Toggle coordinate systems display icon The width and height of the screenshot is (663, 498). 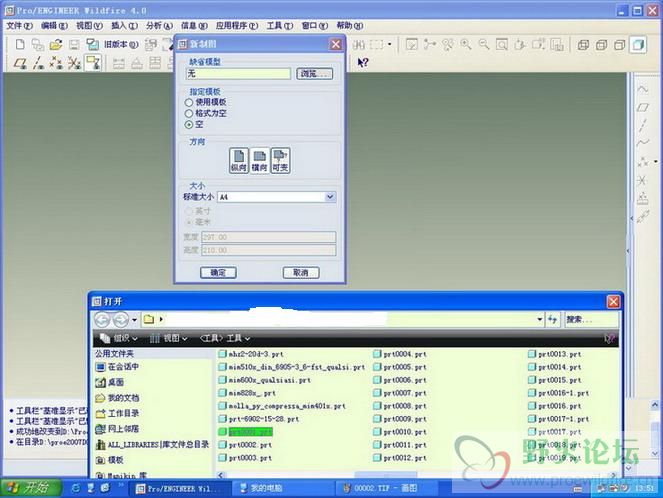point(74,63)
